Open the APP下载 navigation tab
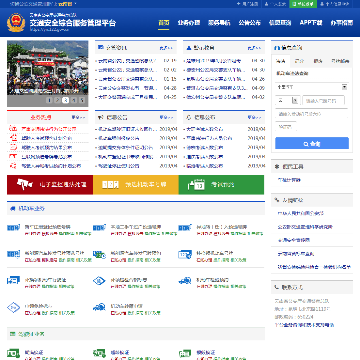Viewport: 360px width, 360px height. click(311, 23)
